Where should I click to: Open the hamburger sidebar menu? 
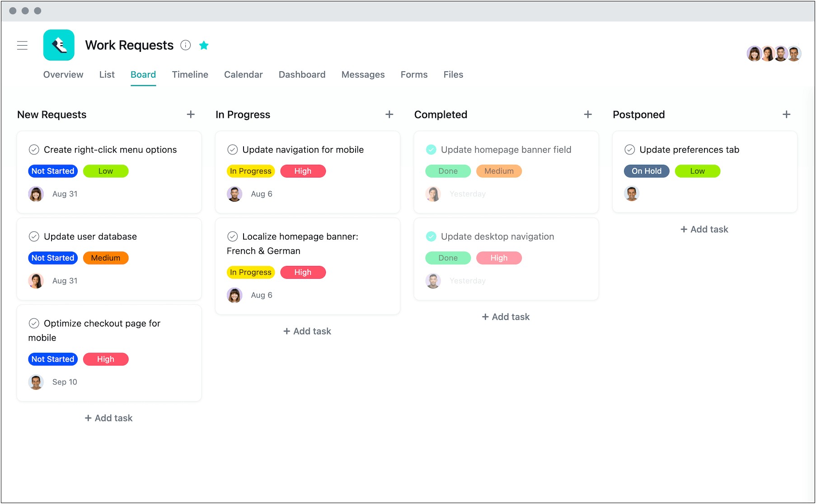(x=22, y=45)
